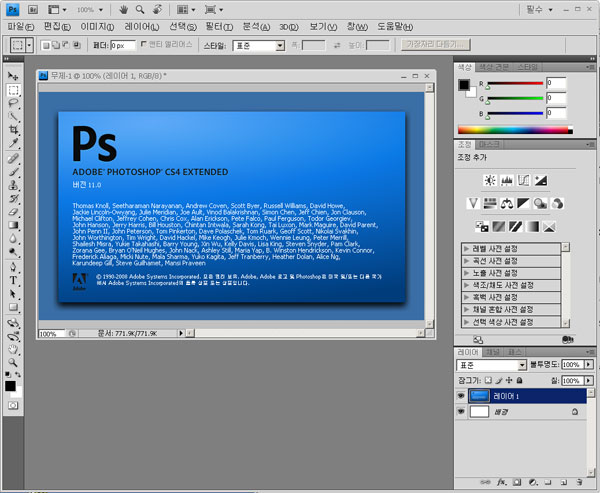Screen dimensions: 600x493
Task: Add Curves adjustment from panel
Action: click(523, 180)
